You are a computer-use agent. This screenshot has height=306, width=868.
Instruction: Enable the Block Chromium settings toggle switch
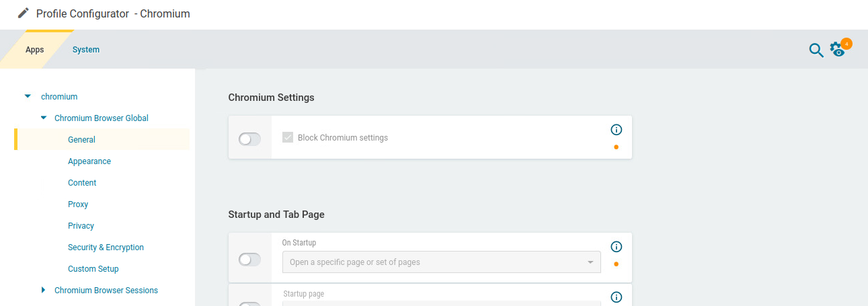249,139
